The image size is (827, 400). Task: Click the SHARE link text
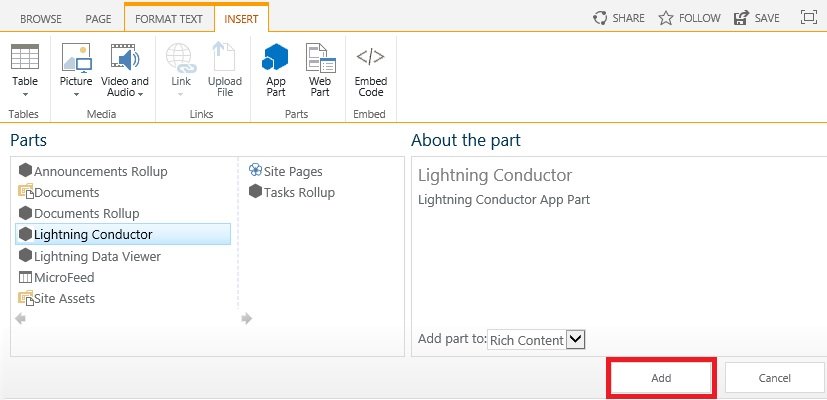point(628,18)
